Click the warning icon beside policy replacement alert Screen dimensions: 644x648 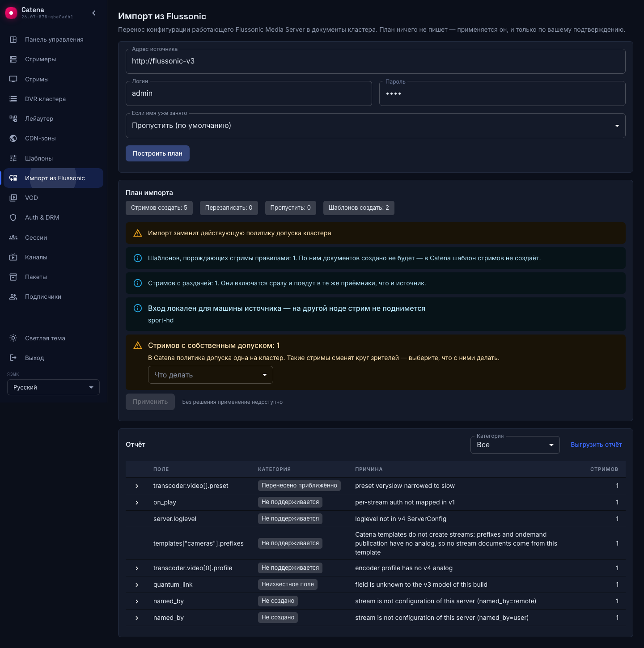[x=138, y=233]
